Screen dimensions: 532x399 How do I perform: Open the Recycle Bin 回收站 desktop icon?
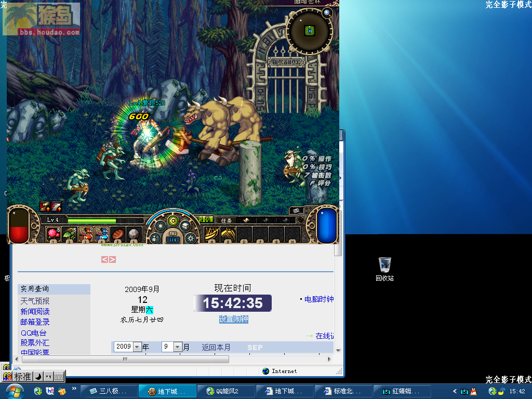pos(385,270)
